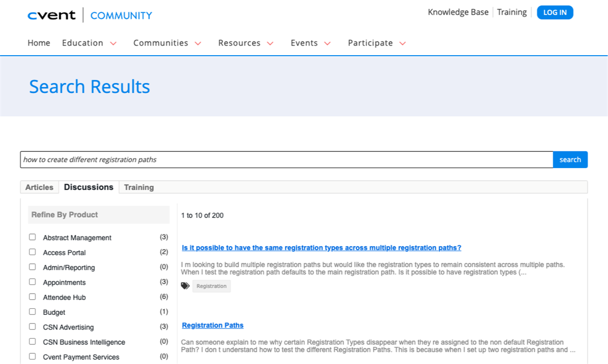
Task: Check the Budget checkbox
Action: (32, 312)
